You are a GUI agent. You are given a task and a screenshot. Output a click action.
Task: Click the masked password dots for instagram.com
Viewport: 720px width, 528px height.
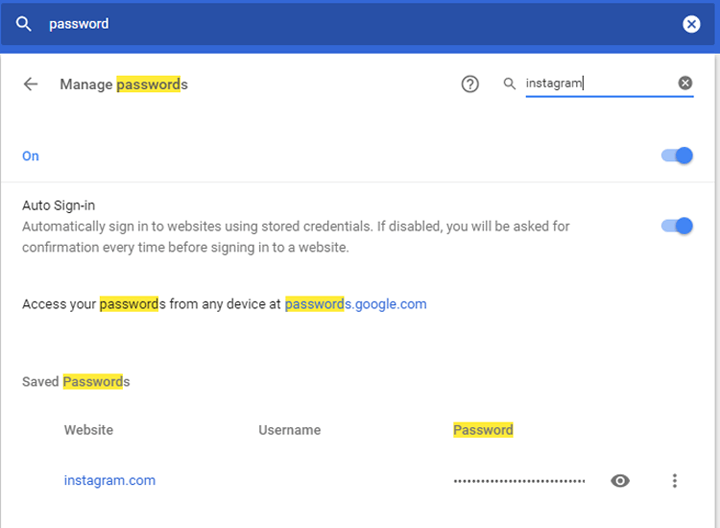(x=519, y=481)
